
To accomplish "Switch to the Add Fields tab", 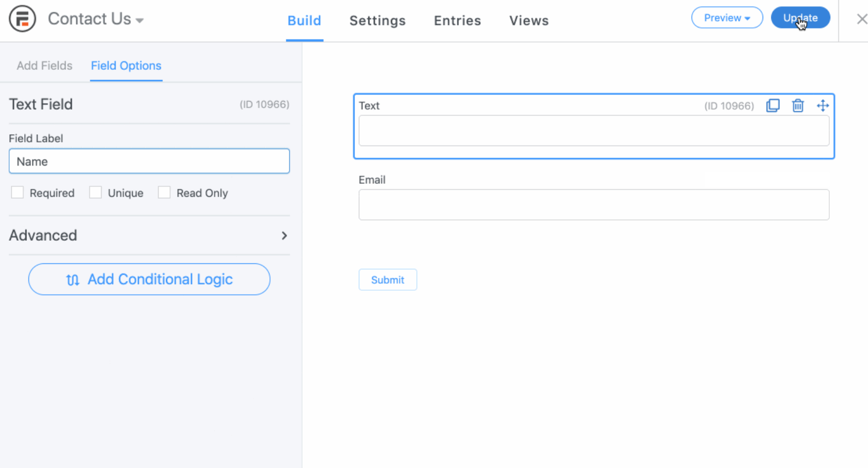I will pos(45,66).
